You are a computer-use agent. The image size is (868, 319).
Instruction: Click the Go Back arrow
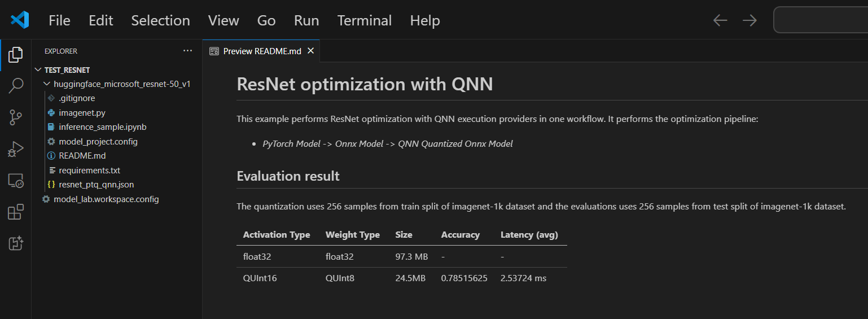[x=720, y=20]
